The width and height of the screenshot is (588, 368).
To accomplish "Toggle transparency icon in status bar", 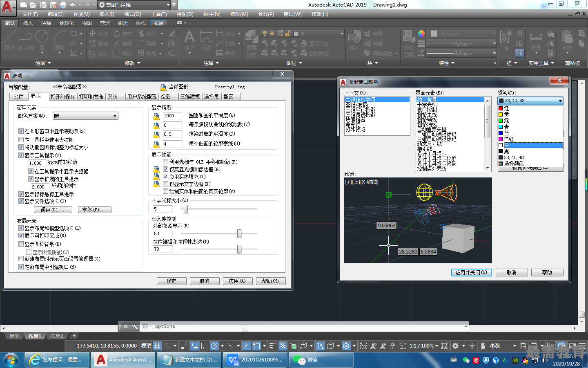I will [283, 346].
